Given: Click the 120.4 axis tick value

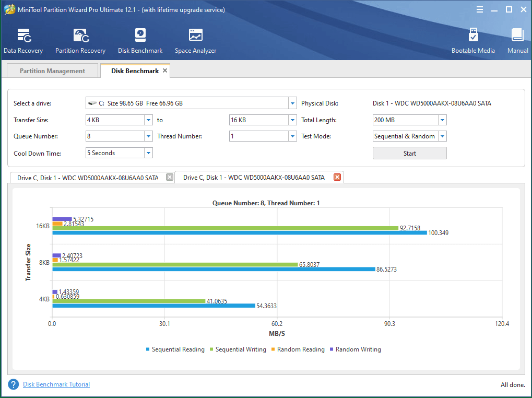Looking at the screenshot, I should pos(502,324).
